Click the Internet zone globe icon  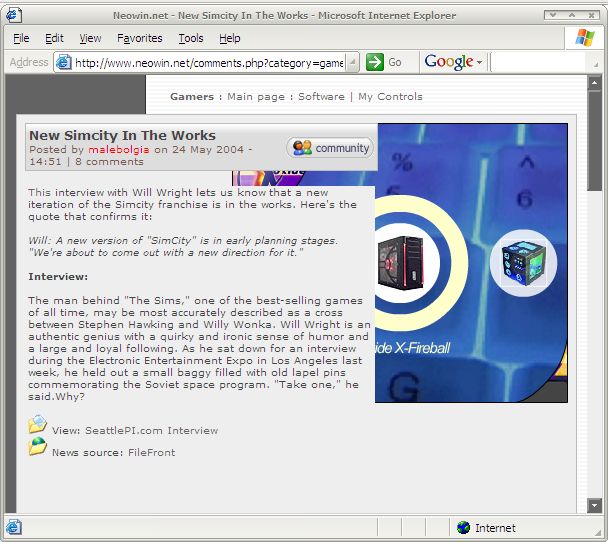pos(463,527)
